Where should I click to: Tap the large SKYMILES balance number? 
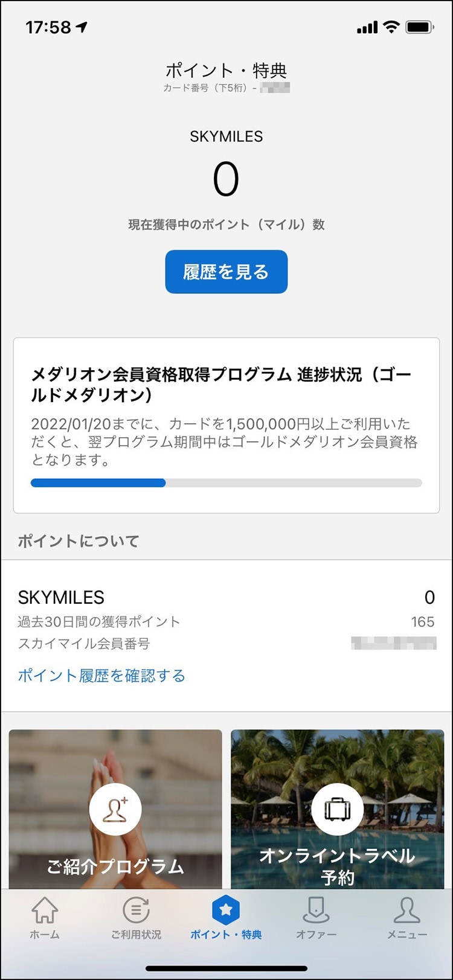226,179
